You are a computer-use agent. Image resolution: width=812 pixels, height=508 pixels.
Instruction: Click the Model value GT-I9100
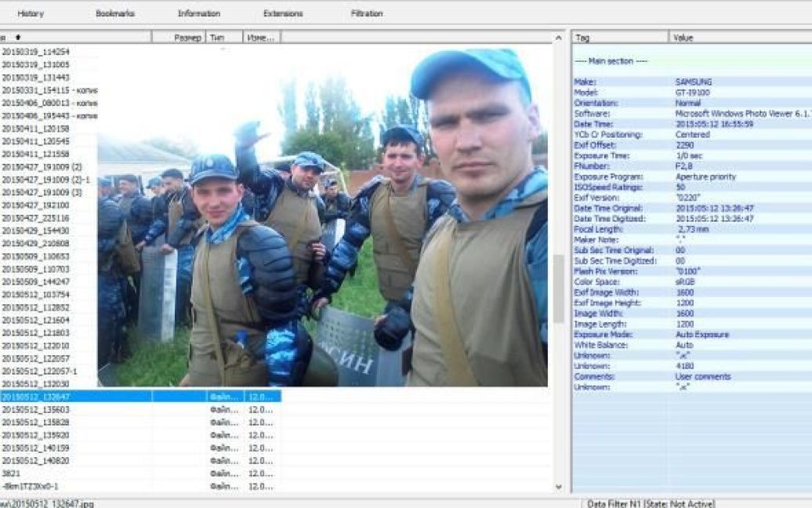[692, 93]
